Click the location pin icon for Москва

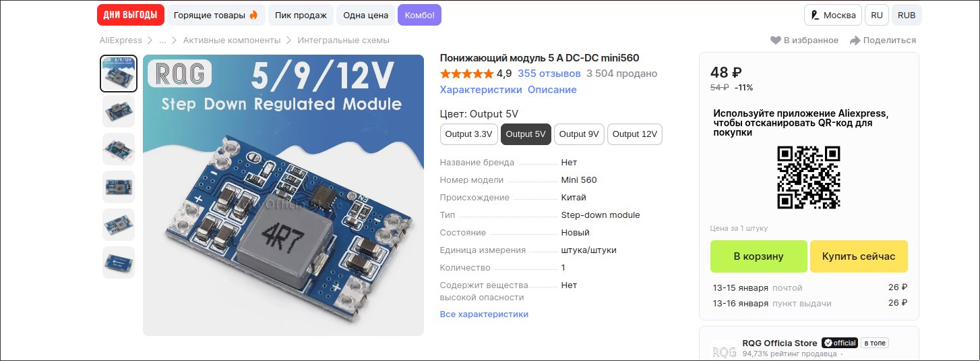(816, 15)
